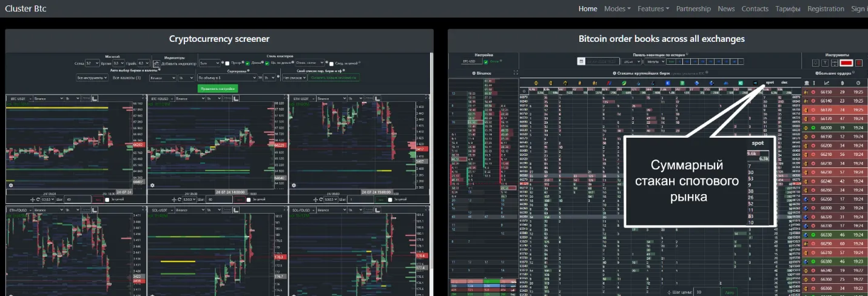868x296 pixels.
Task: Open the Contacts page
Action: click(755, 8)
